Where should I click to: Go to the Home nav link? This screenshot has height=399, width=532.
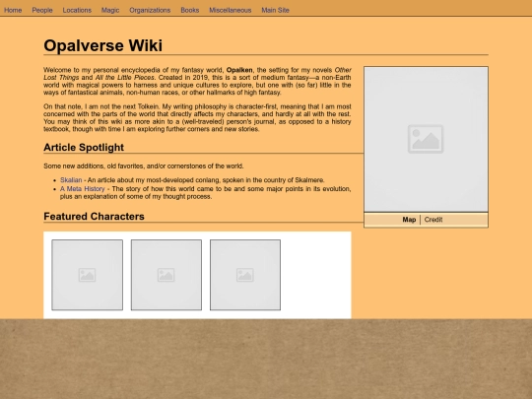[13, 10]
